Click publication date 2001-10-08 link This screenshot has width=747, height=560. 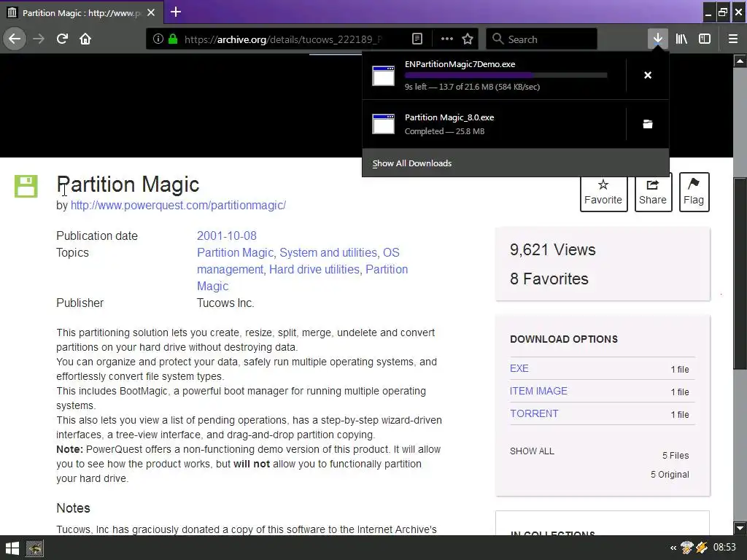[x=227, y=236]
